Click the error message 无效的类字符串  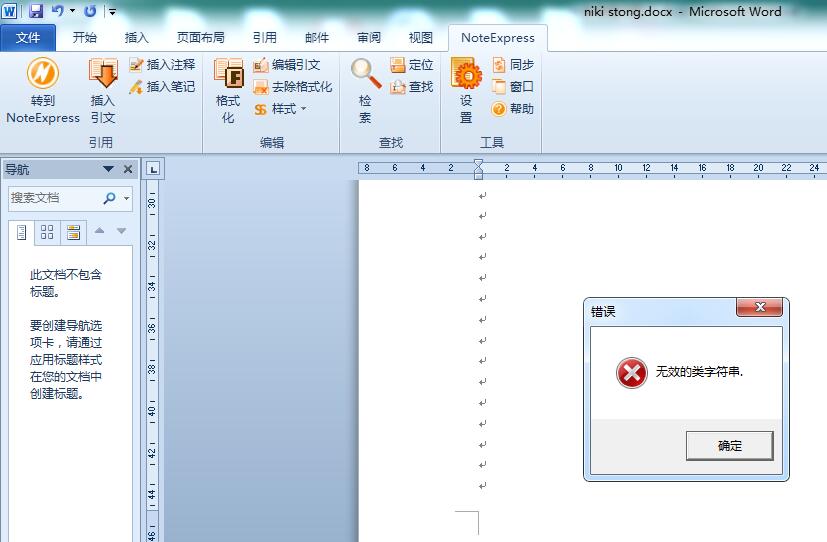(x=699, y=372)
